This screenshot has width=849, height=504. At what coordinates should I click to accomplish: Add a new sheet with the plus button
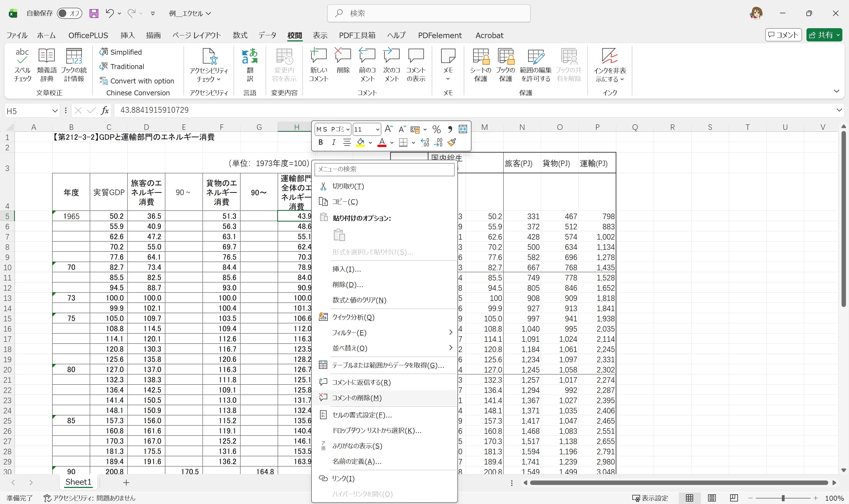pos(126,482)
